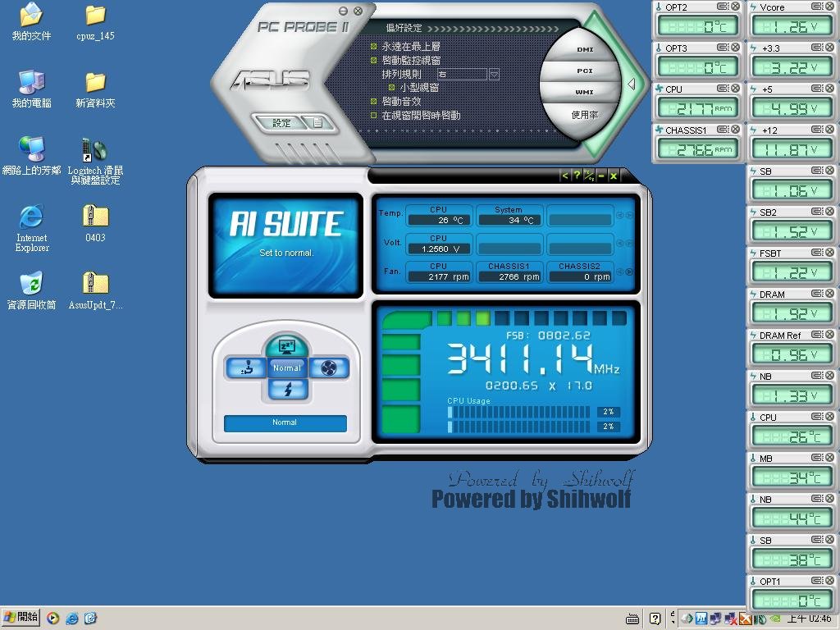The width and height of the screenshot is (840, 630).
Task: Launch Windows Media Player from quick launch
Action: (52, 619)
